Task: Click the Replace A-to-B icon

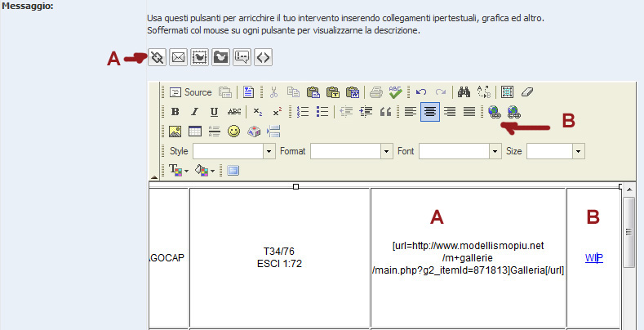Action: click(x=484, y=92)
